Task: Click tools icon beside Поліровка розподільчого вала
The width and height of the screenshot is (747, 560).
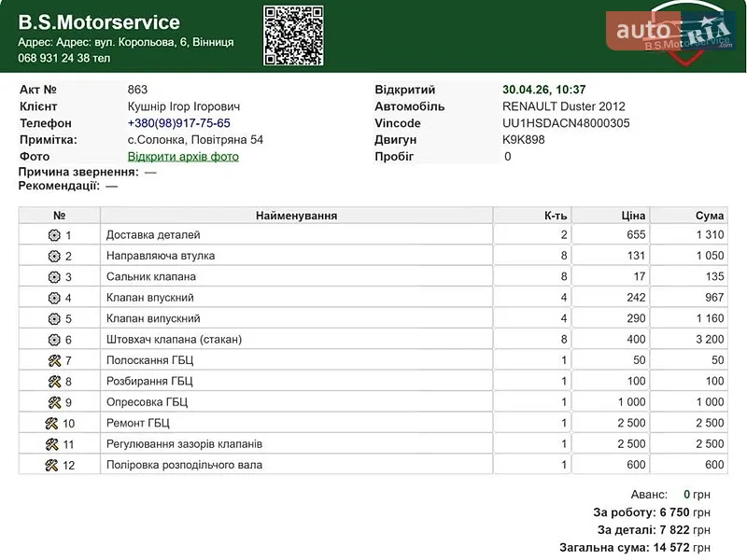Action: pyautogui.click(x=51, y=465)
